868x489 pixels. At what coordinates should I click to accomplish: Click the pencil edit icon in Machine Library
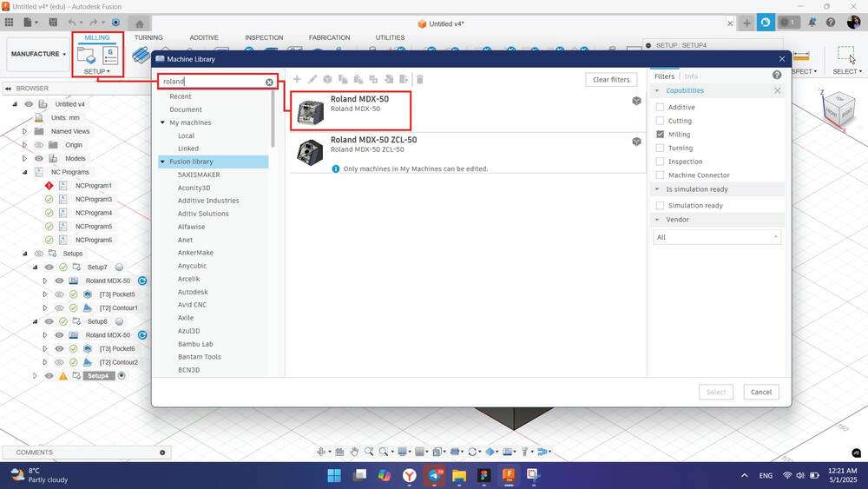coord(312,79)
